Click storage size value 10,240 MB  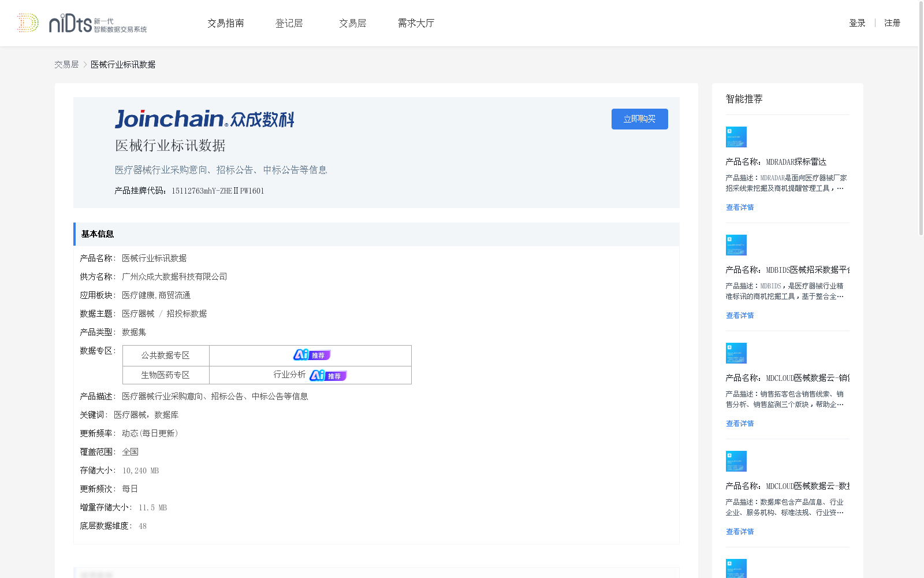[140, 471]
